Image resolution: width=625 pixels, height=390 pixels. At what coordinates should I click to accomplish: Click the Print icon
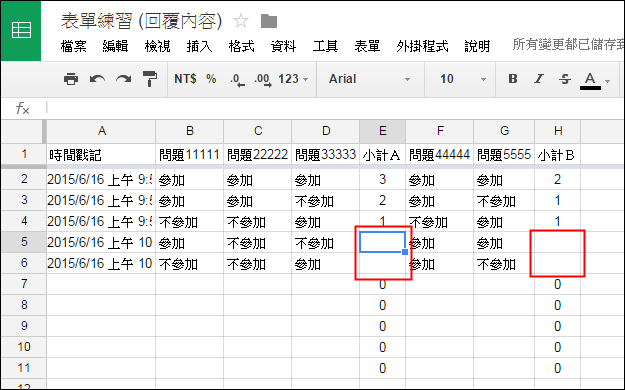tap(71, 79)
